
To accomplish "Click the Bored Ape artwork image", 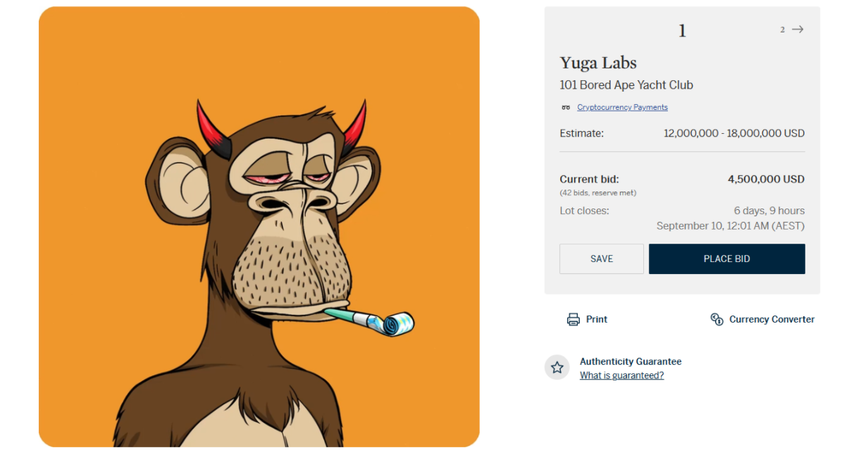I will (259, 227).
